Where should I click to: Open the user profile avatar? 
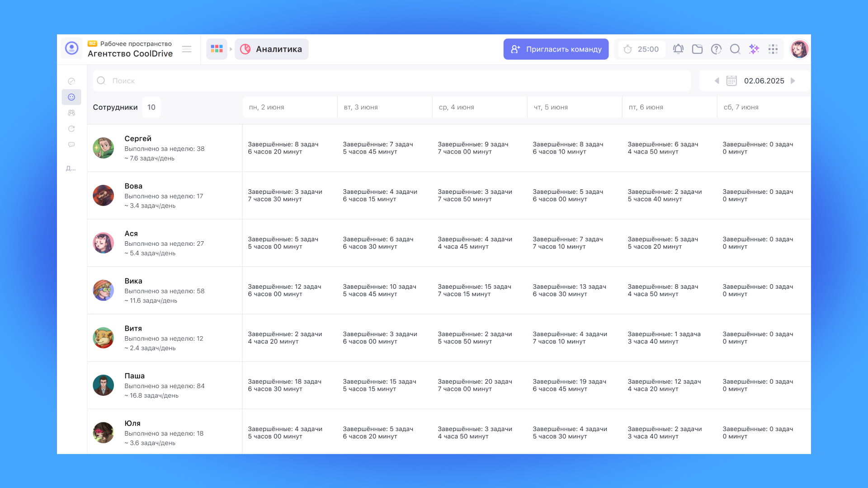[x=799, y=49]
